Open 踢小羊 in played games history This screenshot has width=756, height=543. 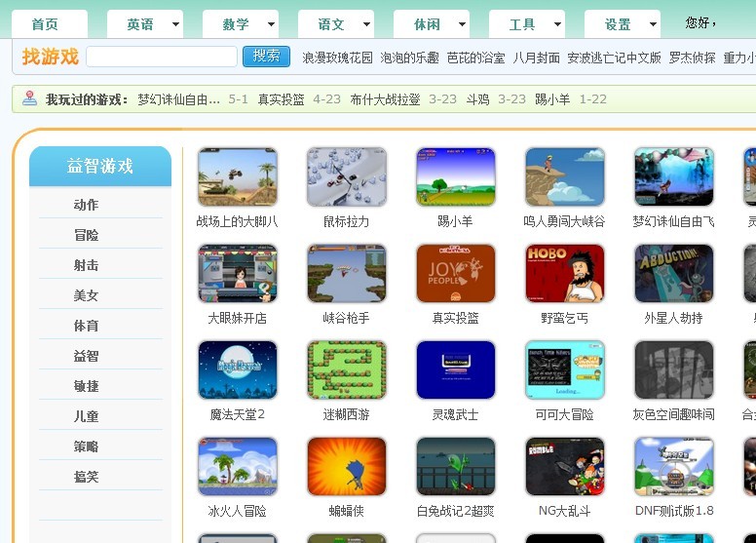(x=552, y=99)
